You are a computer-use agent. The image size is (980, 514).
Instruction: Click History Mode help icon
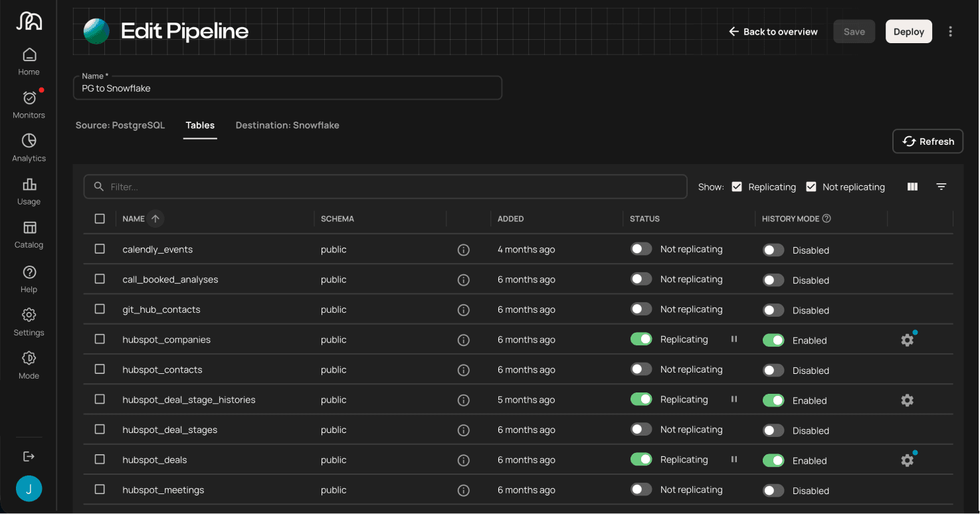pos(827,218)
